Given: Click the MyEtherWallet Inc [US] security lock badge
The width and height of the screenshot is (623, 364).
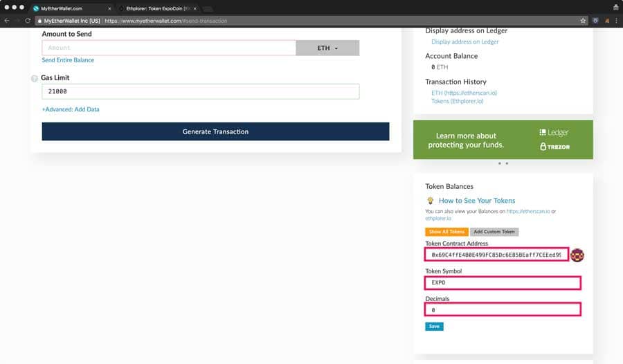Looking at the screenshot, I should point(69,21).
